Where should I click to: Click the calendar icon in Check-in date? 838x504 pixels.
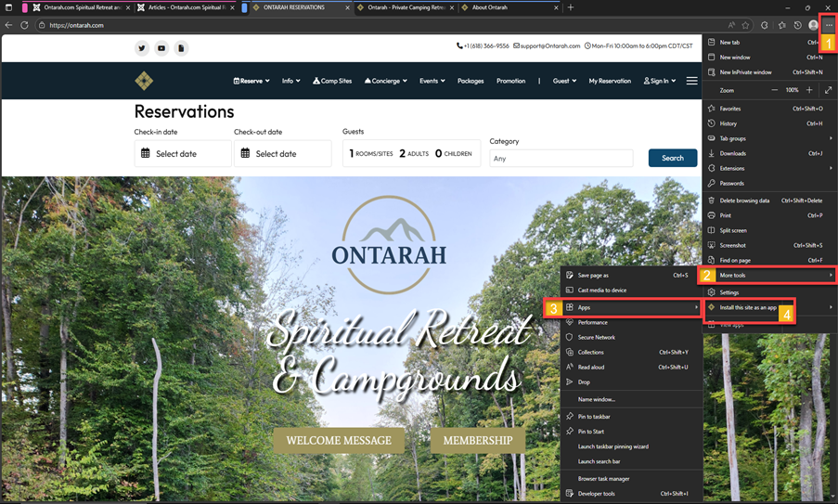coord(146,153)
